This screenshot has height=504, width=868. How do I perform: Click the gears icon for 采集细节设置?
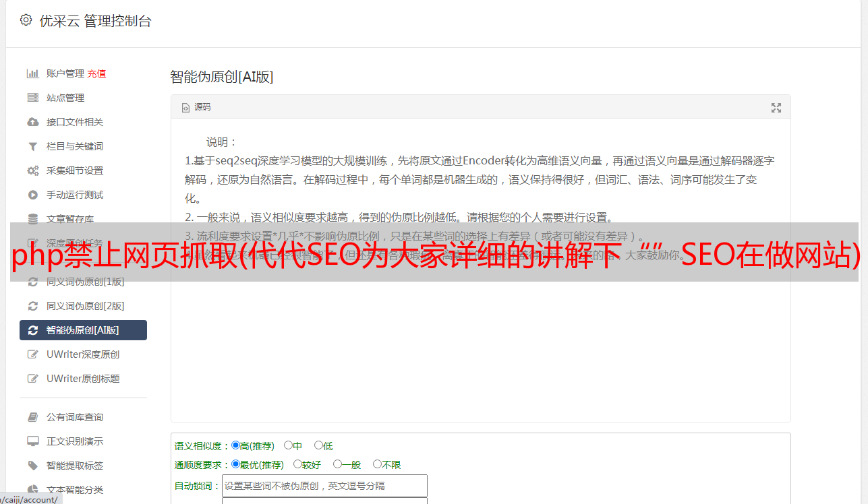[32, 170]
